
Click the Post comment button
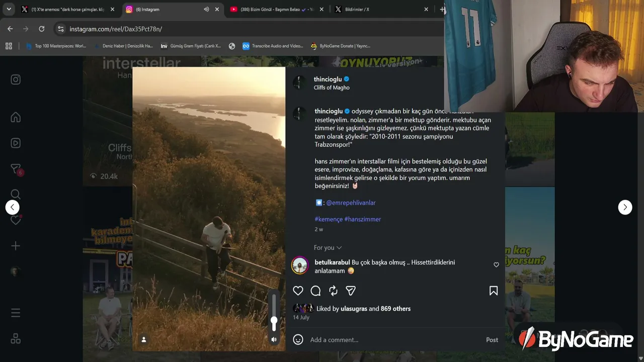click(492, 340)
